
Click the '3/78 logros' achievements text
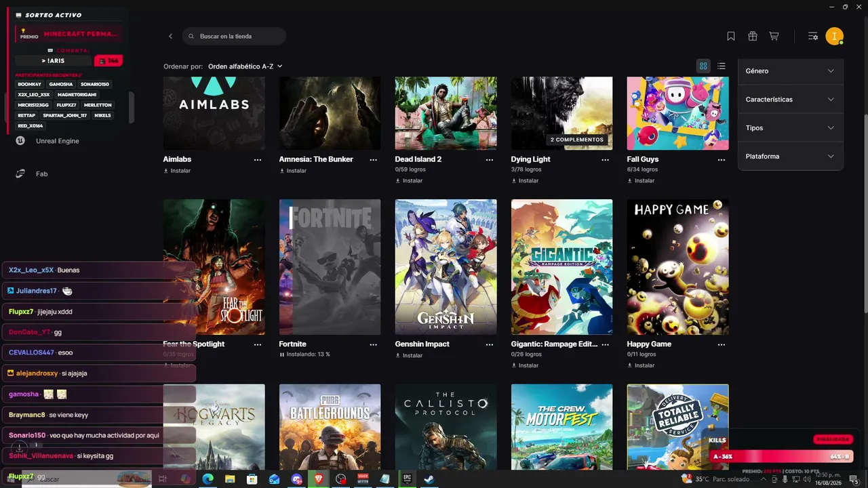tap(526, 169)
